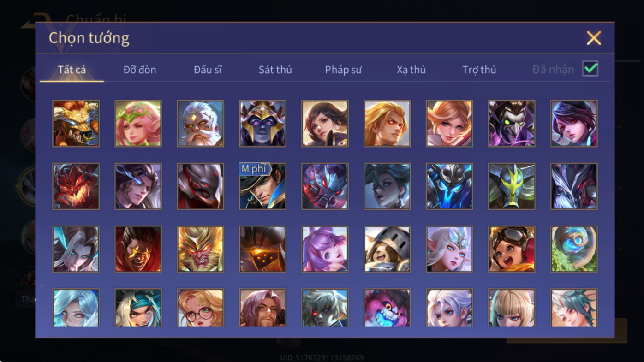This screenshot has width=644, height=362.
Task: Filter by the "Xạ thủ" tab
Action: point(411,70)
